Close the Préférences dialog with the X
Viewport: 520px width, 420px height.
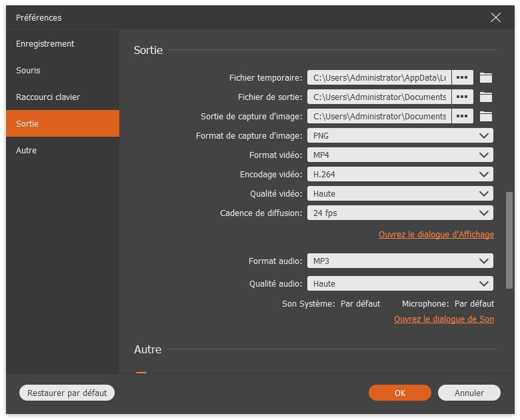pos(495,18)
